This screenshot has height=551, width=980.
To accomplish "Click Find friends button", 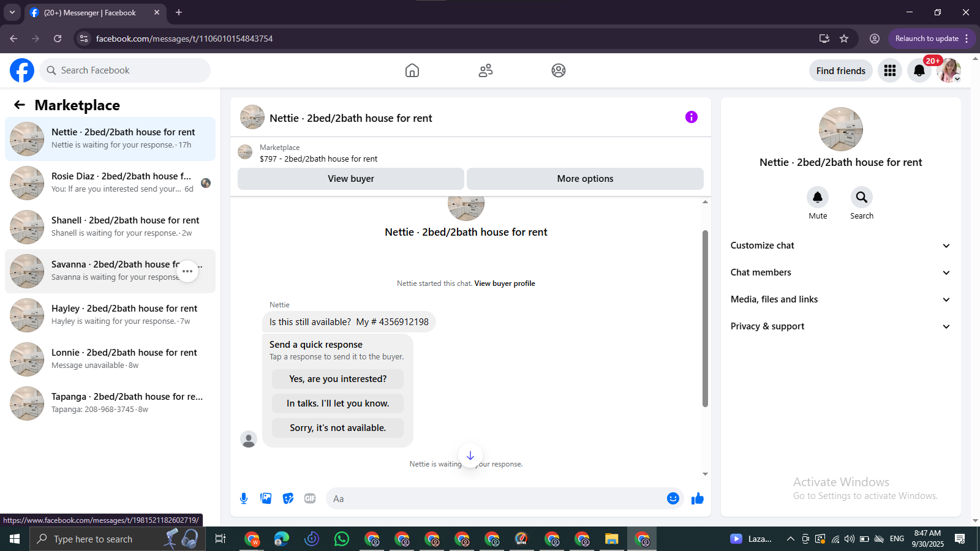I will [840, 70].
